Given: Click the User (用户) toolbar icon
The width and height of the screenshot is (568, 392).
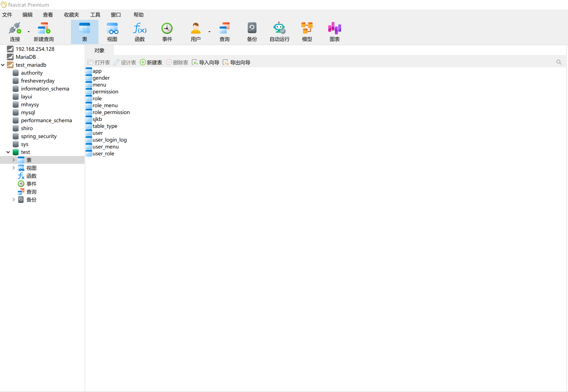Looking at the screenshot, I should click(x=196, y=28).
